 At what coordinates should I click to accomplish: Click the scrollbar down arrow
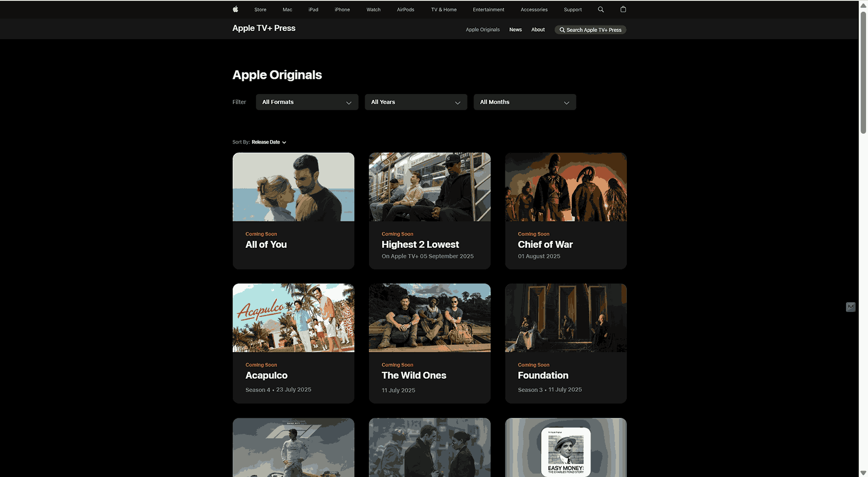tap(864, 473)
